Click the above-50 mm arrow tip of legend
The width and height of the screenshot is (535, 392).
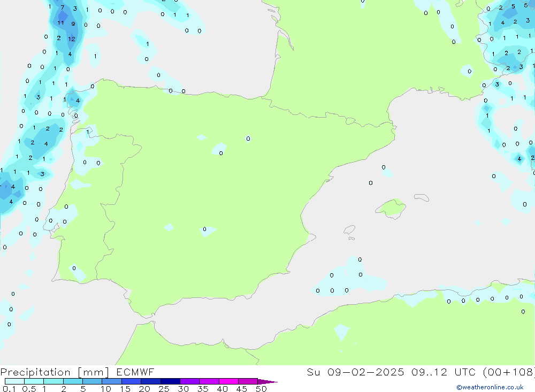point(267,381)
